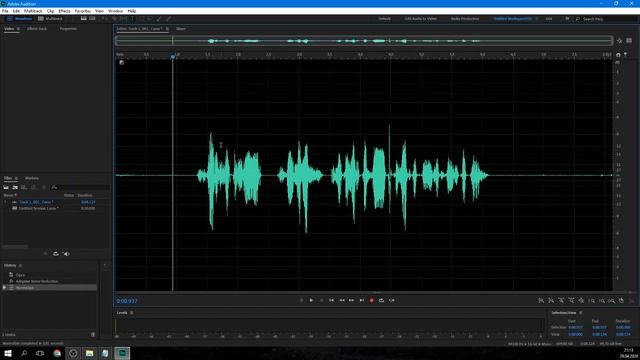Switch to the Multitrack editor view
The height and width of the screenshot is (360, 640).
click(50, 19)
